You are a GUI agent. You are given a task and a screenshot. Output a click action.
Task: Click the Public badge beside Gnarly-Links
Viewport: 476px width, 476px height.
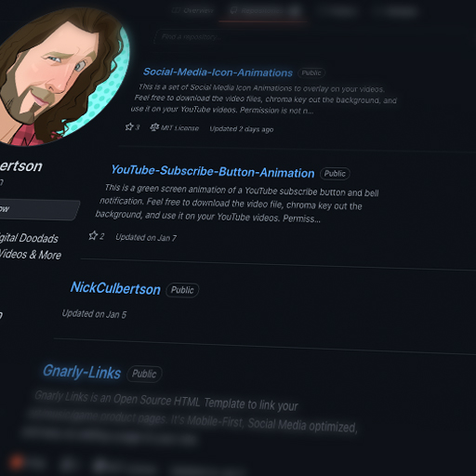click(144, 374)
